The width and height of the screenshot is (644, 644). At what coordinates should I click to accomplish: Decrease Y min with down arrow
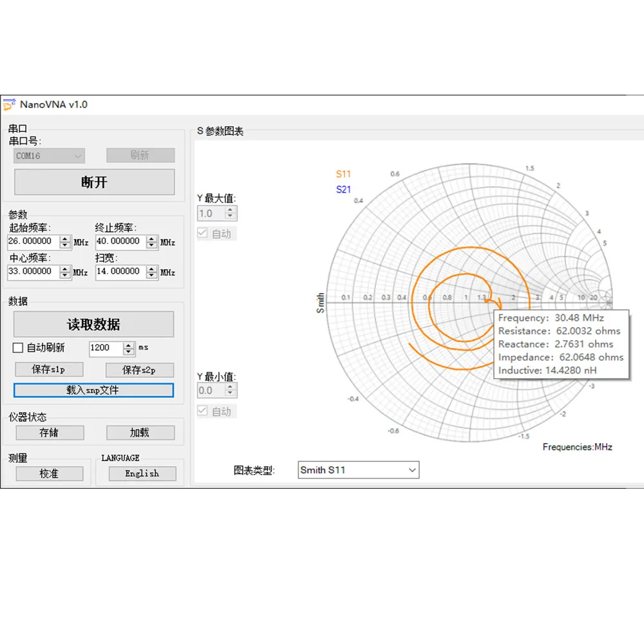click(231, 393)
